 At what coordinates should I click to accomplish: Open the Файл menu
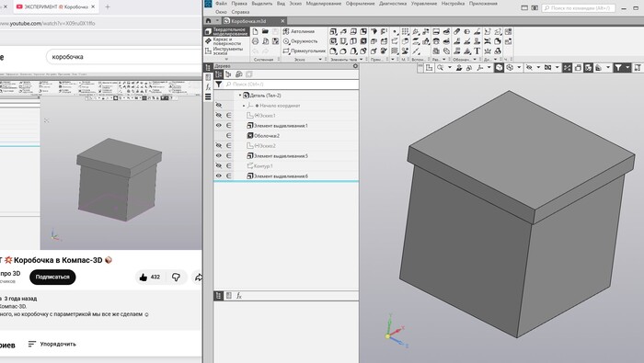[x=221, y=4]
